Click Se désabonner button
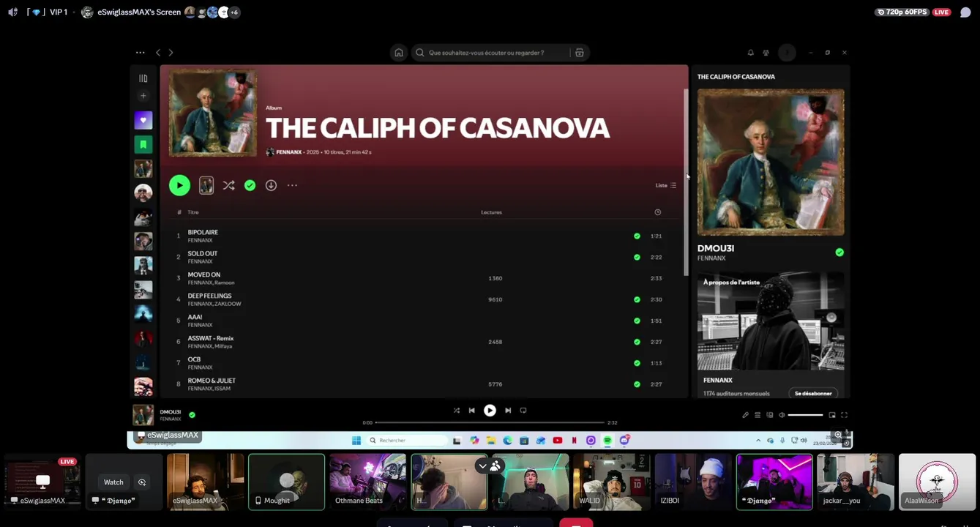Image resolution: width=980 pixels, height=527 pixels. coord(813,393)
